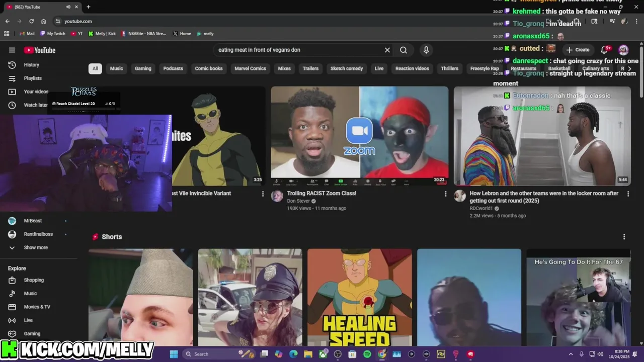The image size is (644, 362).
Task: Open History in the sidebar
Action: pyautogui.click(x=31, y=65)
